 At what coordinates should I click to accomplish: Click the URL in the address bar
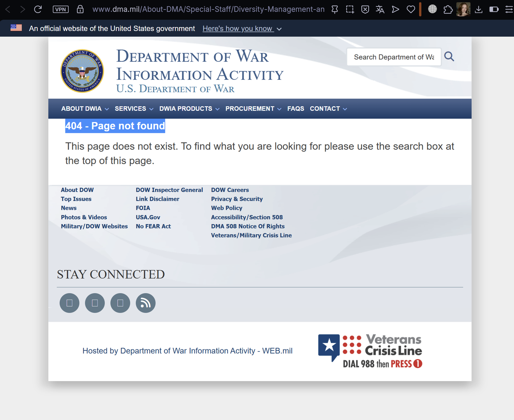pyautogui.click(x=208, y=9)
